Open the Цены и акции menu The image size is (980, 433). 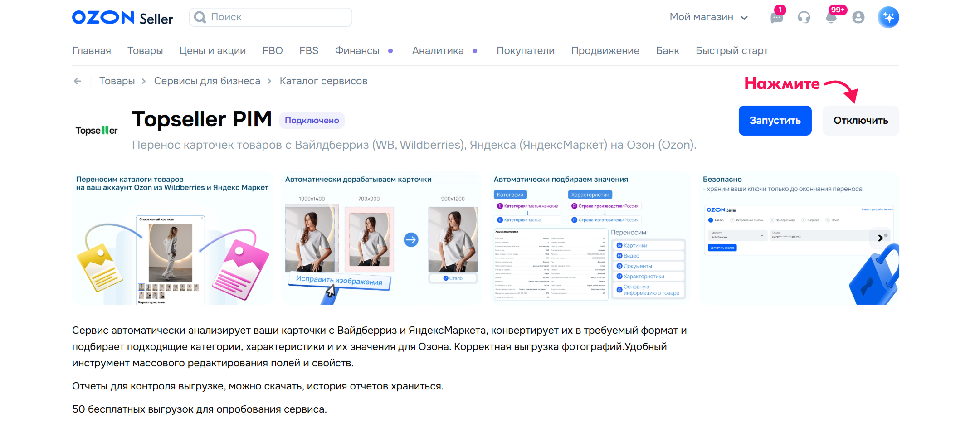click(x=213, y=51)
